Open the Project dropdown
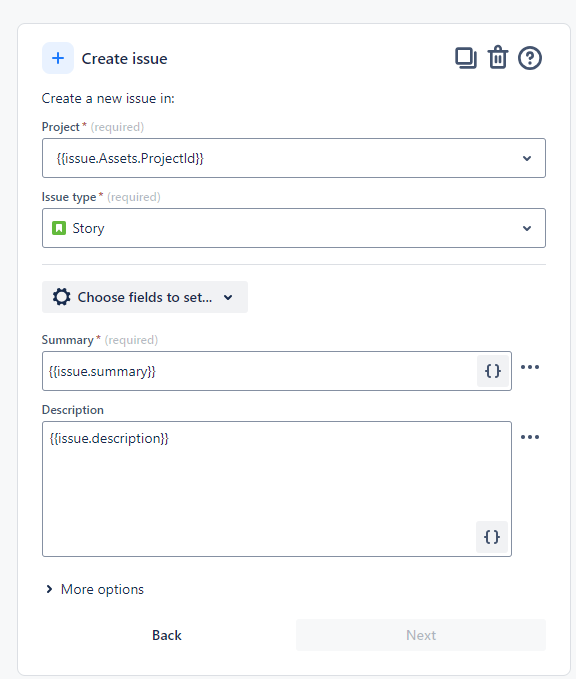The image size is (576, 679). point(294,158)
